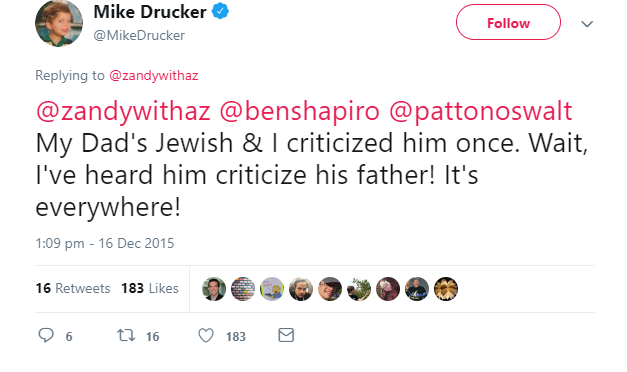627x372 pixels.
Task: Expand the tweet options chevron
Action: (587, 24)
